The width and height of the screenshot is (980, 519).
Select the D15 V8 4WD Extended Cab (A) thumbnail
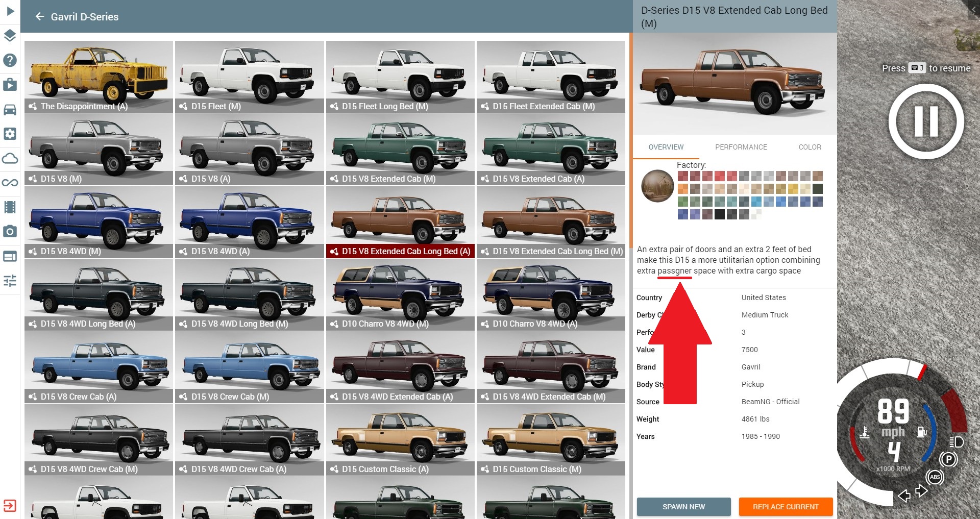(x=400, y=367)
